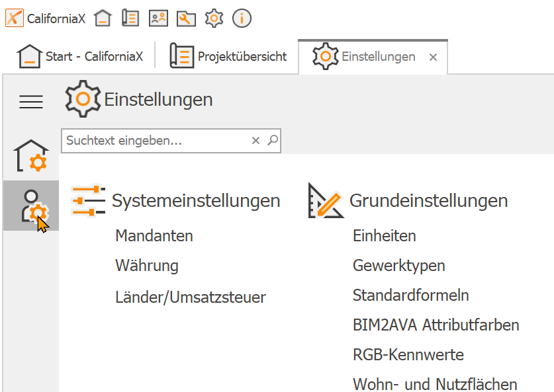Image resolution: width=554 pixels, height=392 pixels.
Task: Open the Mandanten settings link
Action: pos(154,235)
